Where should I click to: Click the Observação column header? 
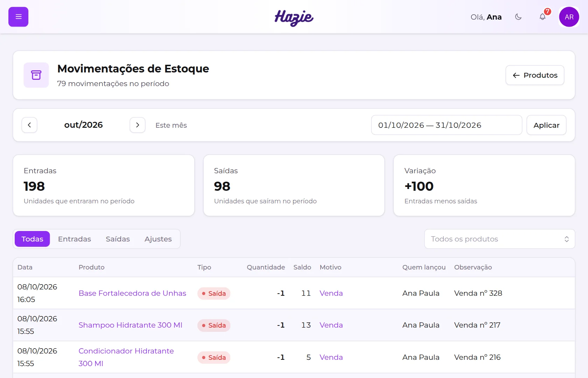coord(473,267)
